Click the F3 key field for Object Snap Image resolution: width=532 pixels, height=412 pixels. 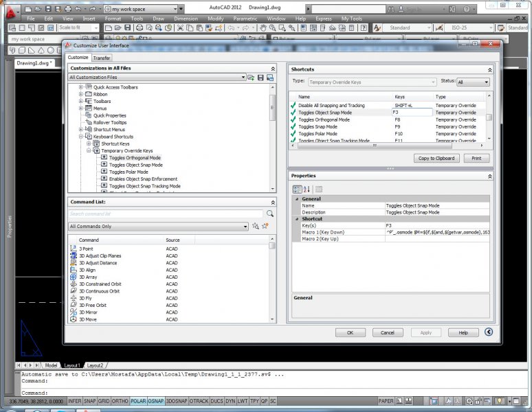(412, 112)
